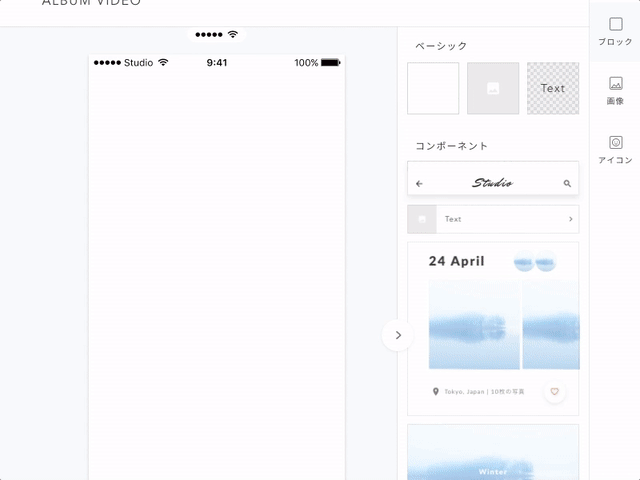Select the 24 April card heading
Screen dimensions: 640x480
point(456,261)
